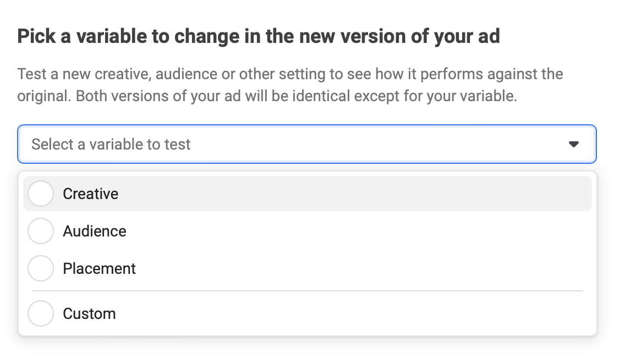Viewport: 625px width, 364px height.
Task: Click the 'Both versions of your ad' sentence
Action: (296, 96)
